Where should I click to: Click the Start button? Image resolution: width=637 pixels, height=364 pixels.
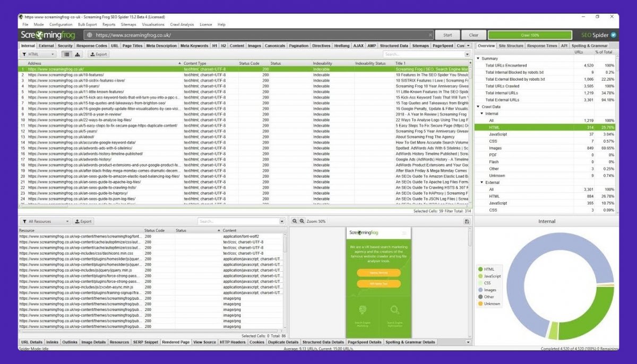447,35
